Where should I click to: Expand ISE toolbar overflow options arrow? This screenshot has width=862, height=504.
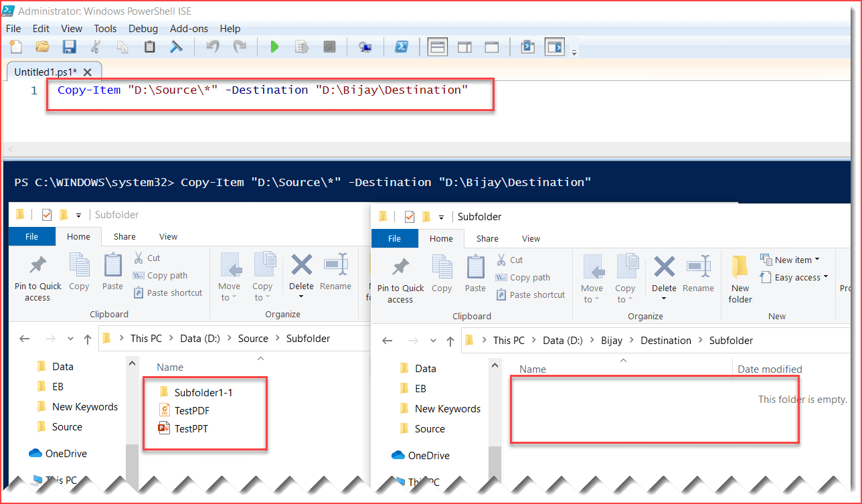(574, 52)
